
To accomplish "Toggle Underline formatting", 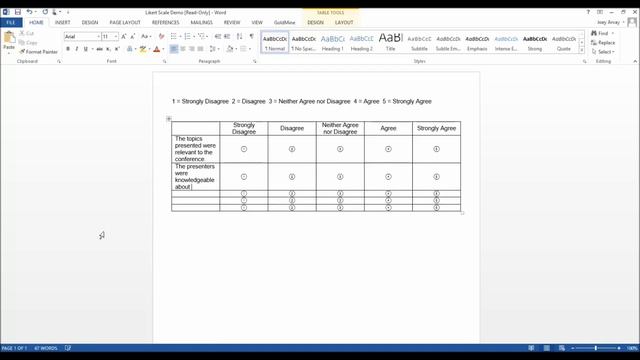I will 85,49.
